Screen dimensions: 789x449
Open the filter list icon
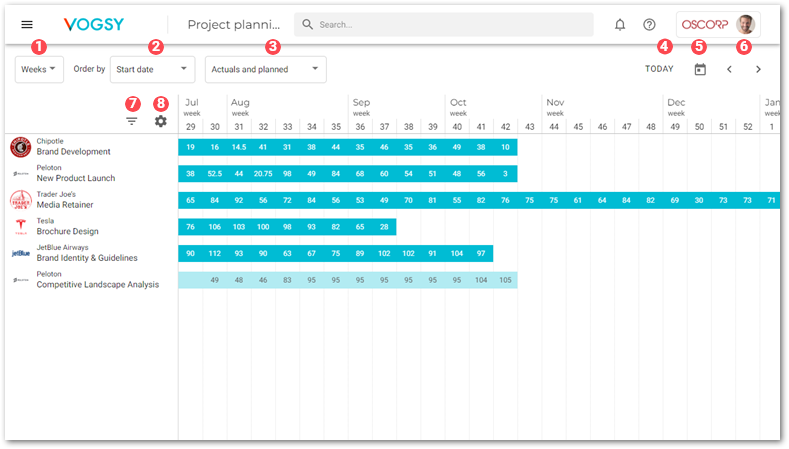pyautogui.click(x=131, y=121)
